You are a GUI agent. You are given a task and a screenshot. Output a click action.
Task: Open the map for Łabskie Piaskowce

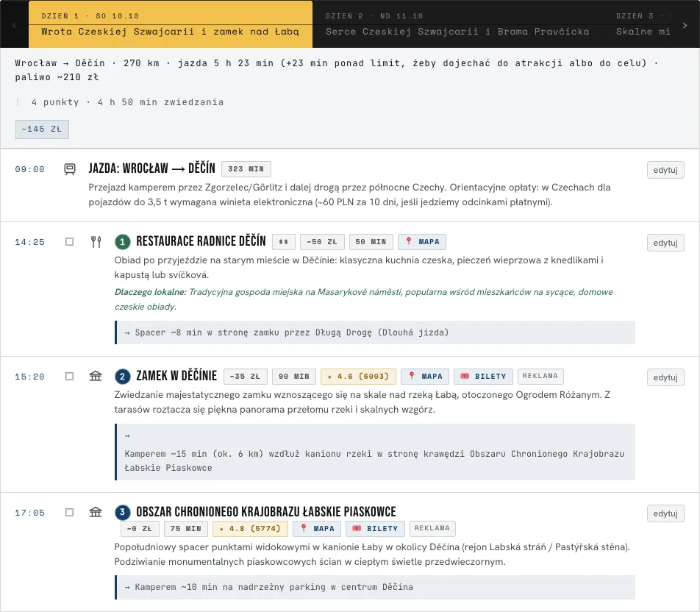pyautogui.click(x=317, y=528)
